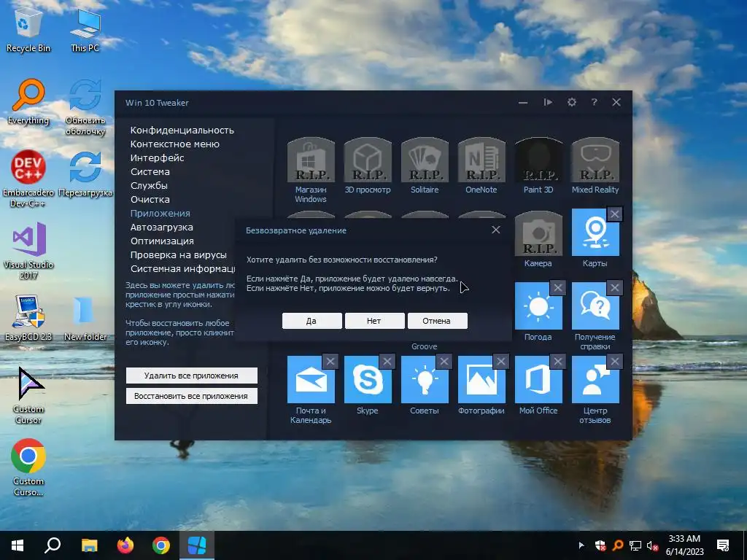Viewport: 747px width, 560px height.
Task: Click the Отмена button in the dialog
Action: click(x=437, y=321)
